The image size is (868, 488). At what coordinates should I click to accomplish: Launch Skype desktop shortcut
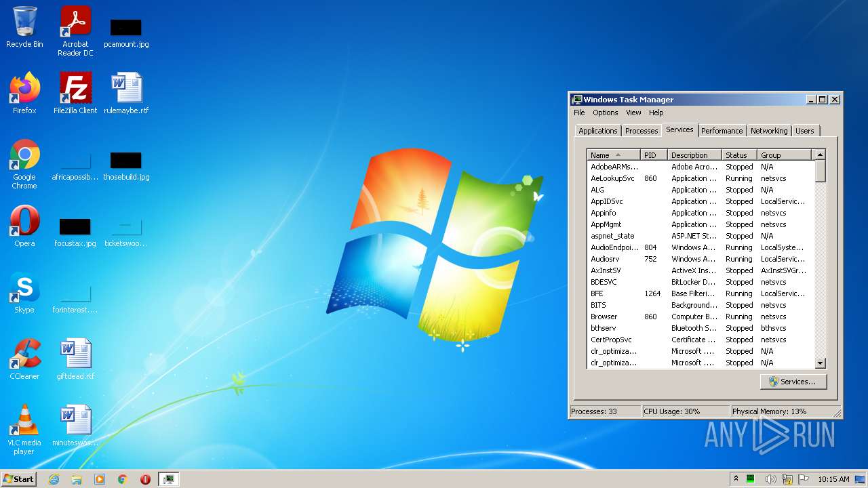(24, 293)
